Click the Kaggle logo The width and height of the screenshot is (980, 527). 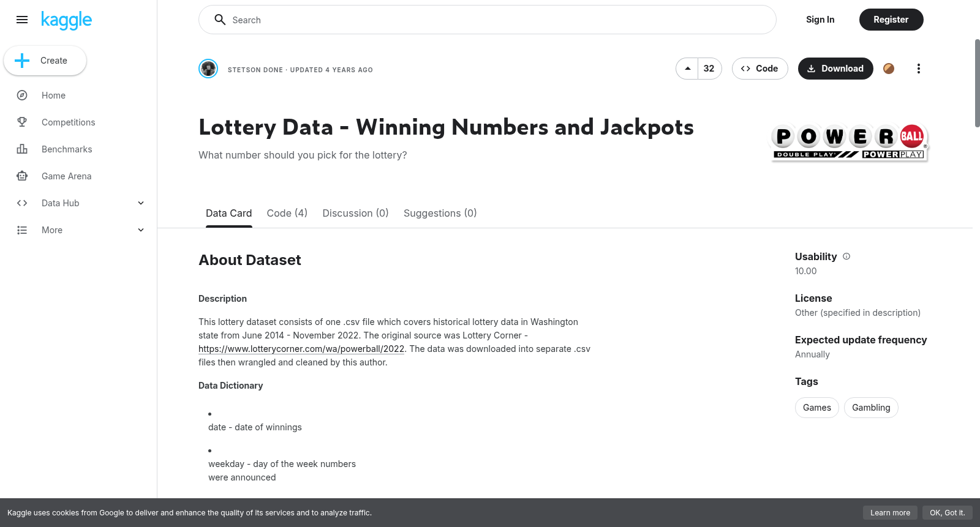(66, 20)
